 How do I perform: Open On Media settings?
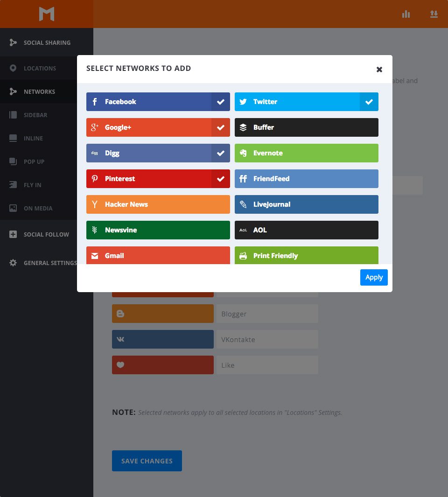[38, 208]
